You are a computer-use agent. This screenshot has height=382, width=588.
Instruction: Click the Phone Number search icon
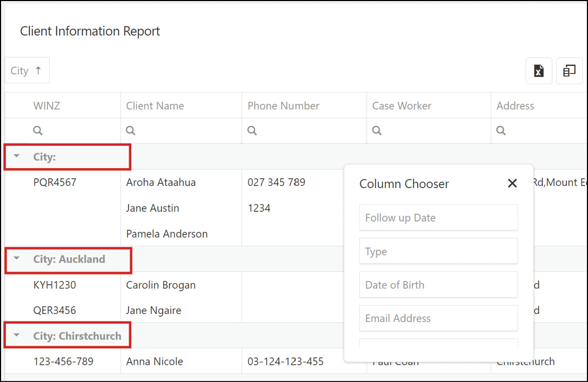252,130
